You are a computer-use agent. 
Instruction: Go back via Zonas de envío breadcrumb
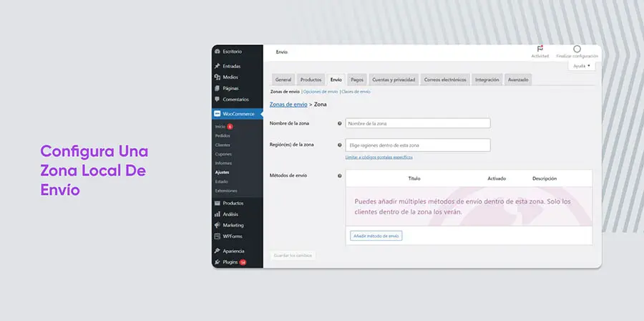click(x=288, y=105)
